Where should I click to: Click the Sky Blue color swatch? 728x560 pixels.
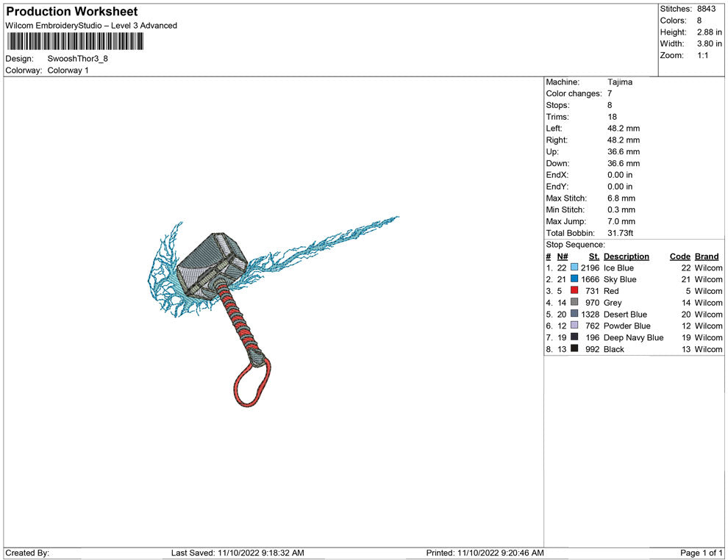coord(574,279)
